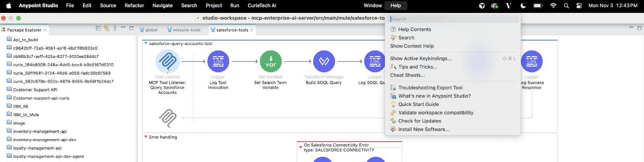Close the Package Explorer view
This screenshot has height=162, width=644.
(45, 30)
